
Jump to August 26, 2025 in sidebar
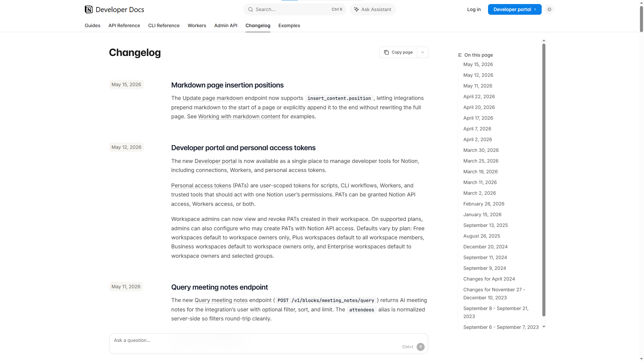[x=482, y=236]
